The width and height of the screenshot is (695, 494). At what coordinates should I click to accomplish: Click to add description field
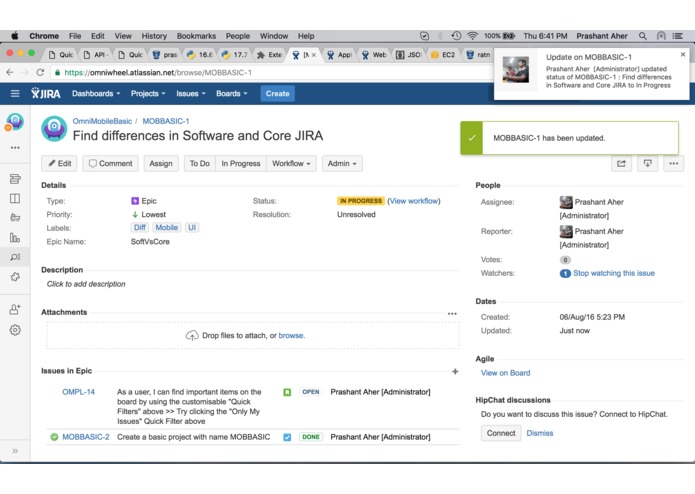pyautogui.click(x=86, y=284)
